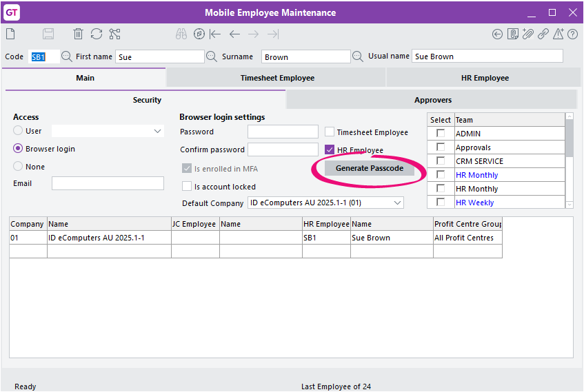Click the Team column header
Screen dimensions: 584x392
510,119
